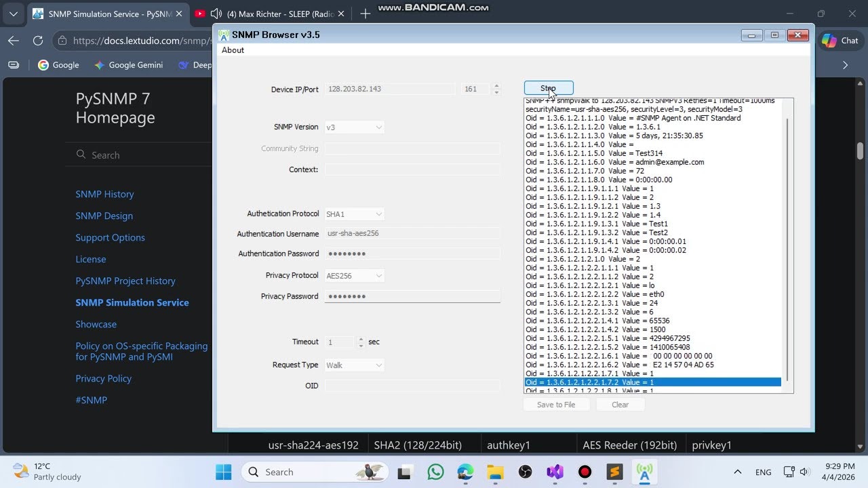Open the PySNMP Project History link

point(125,281)
